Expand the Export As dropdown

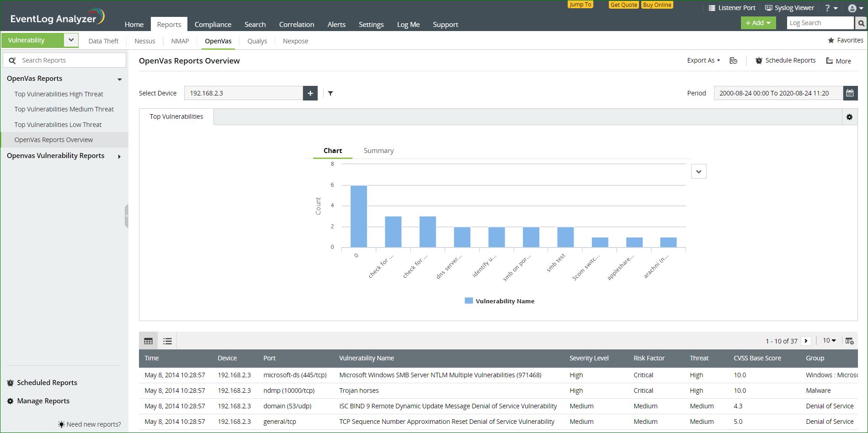(703, 60)
